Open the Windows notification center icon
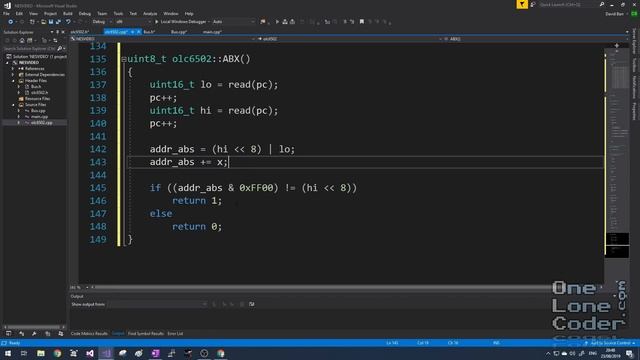Image resolution: width=640 pixels, height=360 pixels. point(630,354)
